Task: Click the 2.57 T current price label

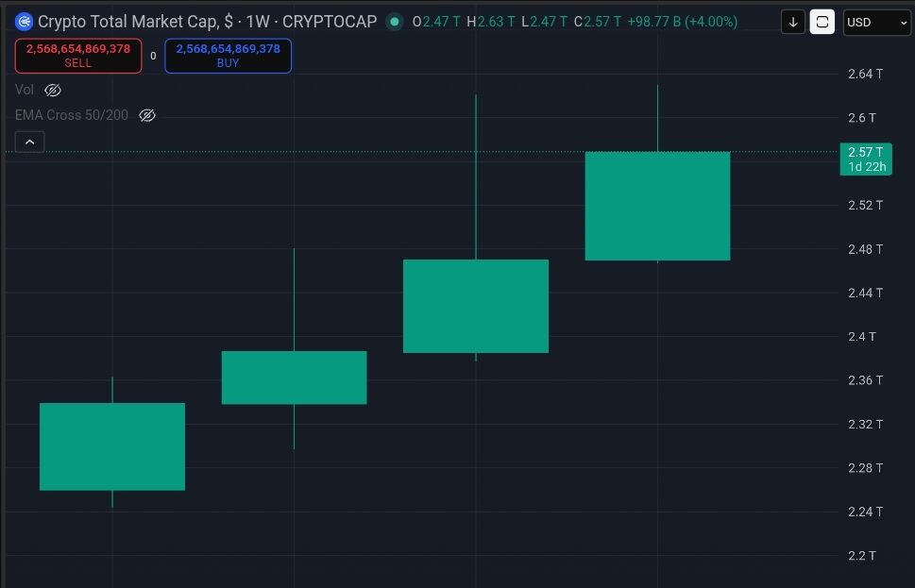Action: (866, 160)
